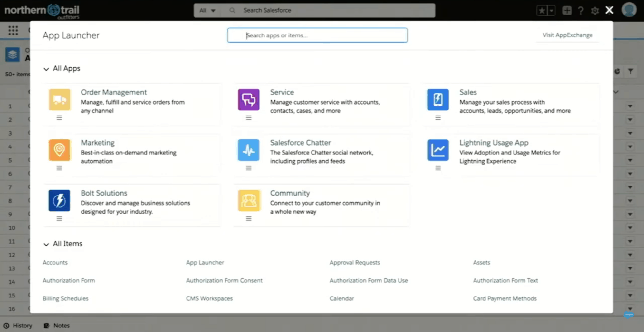This screenshot has width=644, height=332.
Task: Open the Accounts item link
Action: pyautogui.click(x=55, y=262)
